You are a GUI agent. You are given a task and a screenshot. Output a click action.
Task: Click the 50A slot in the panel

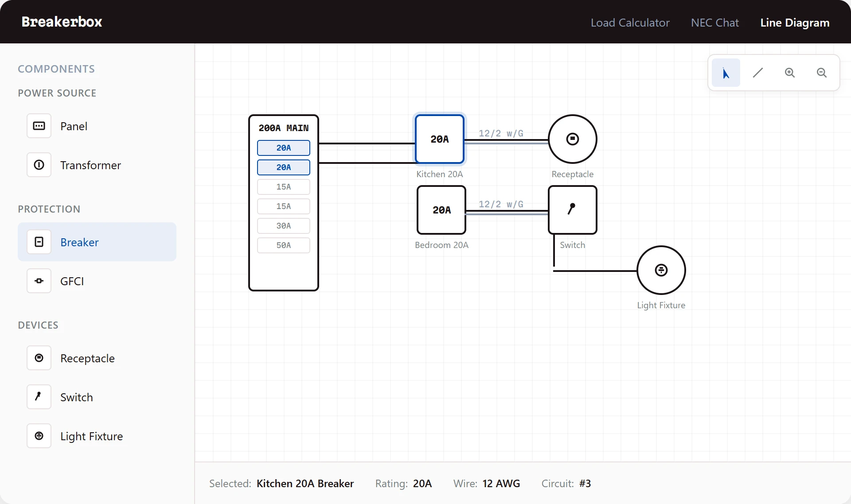coord(284,245)
